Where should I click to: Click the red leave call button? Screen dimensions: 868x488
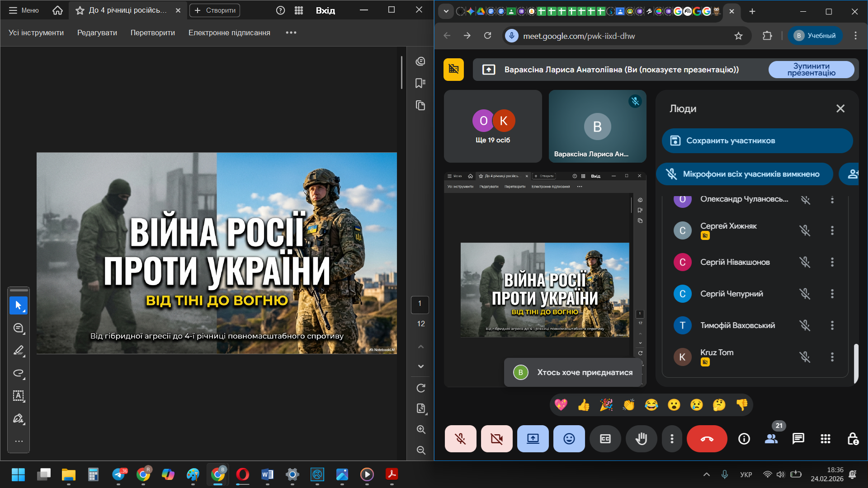pos(707,439)
